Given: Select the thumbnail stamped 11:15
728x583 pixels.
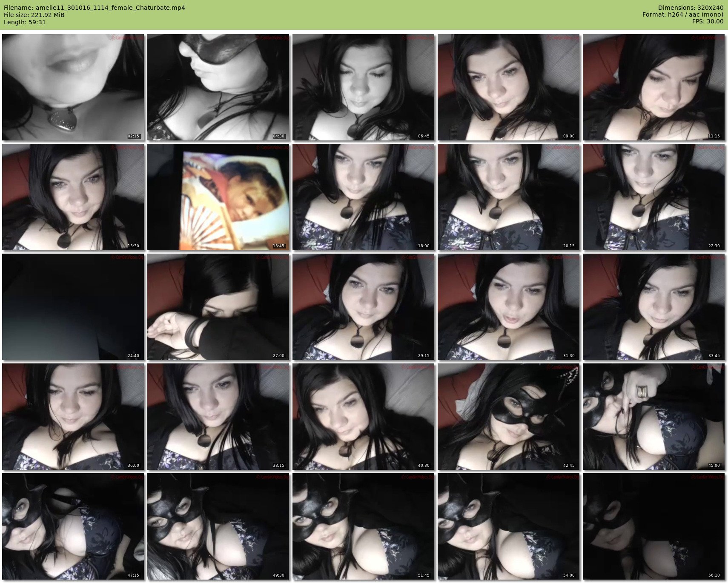Looking at the screenshot, I should tap(653, 87).
